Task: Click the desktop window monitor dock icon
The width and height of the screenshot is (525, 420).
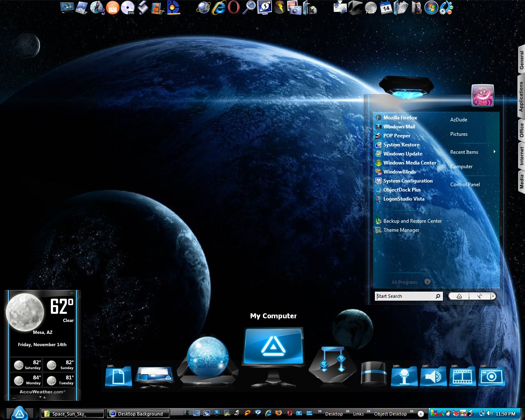Action: click(x=155, y=377)
